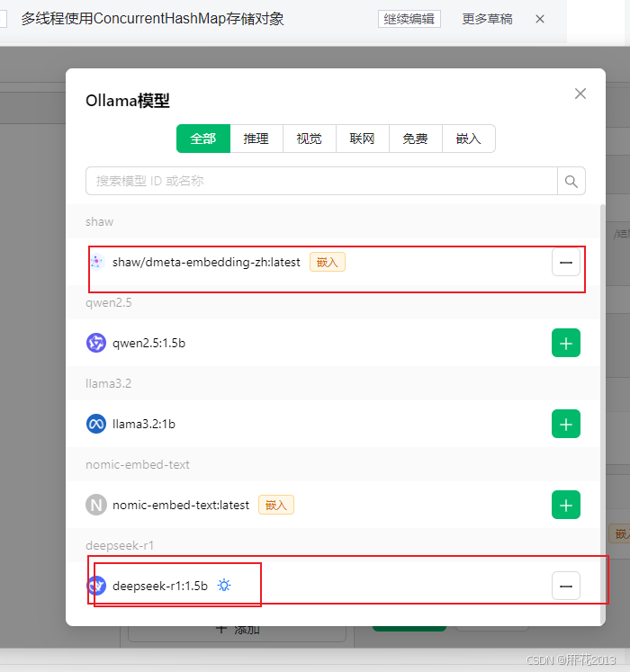Switch to the 联网 filter tab
This screenshot has width=630, height=672.
(x=363, y=139)
